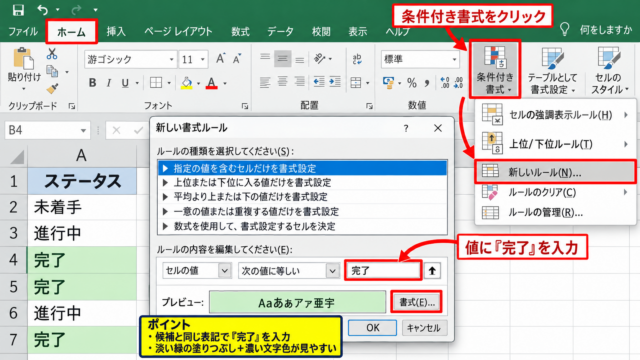Click the top align icon
The height and width of the screenshot is (360, 640).
pos(265,58)
